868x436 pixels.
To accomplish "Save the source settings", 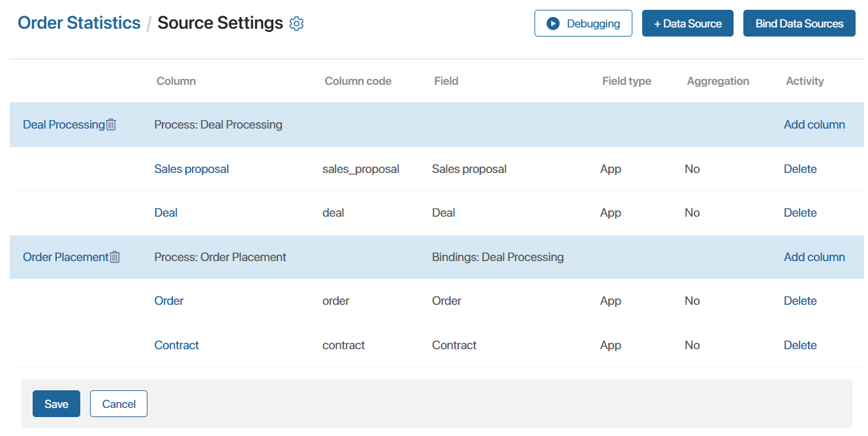I will (56, 404).
